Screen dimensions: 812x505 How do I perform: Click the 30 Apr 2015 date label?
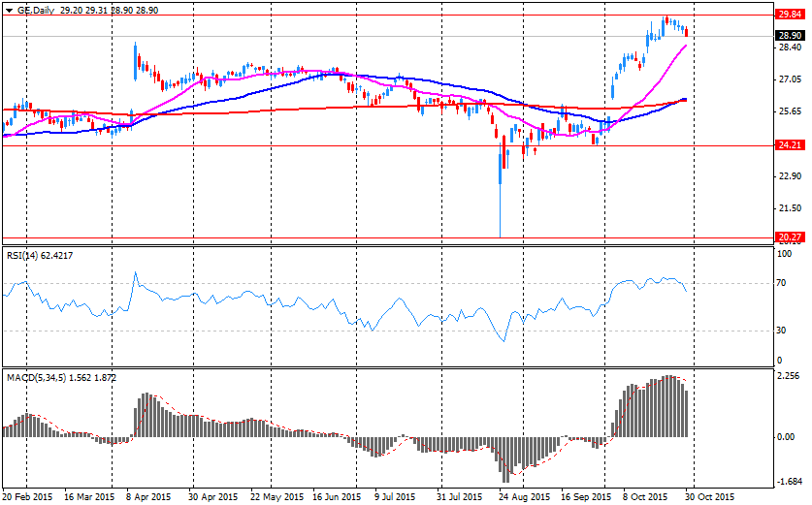point(212,496)
